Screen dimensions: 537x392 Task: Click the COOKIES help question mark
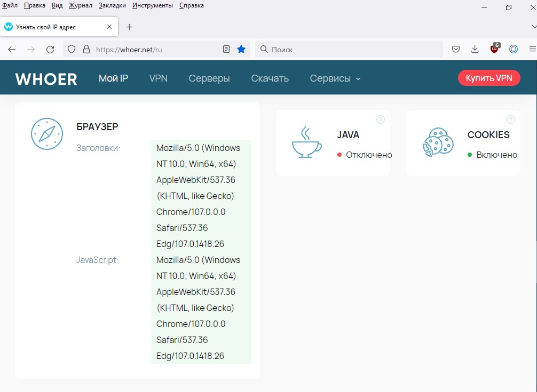510,119
